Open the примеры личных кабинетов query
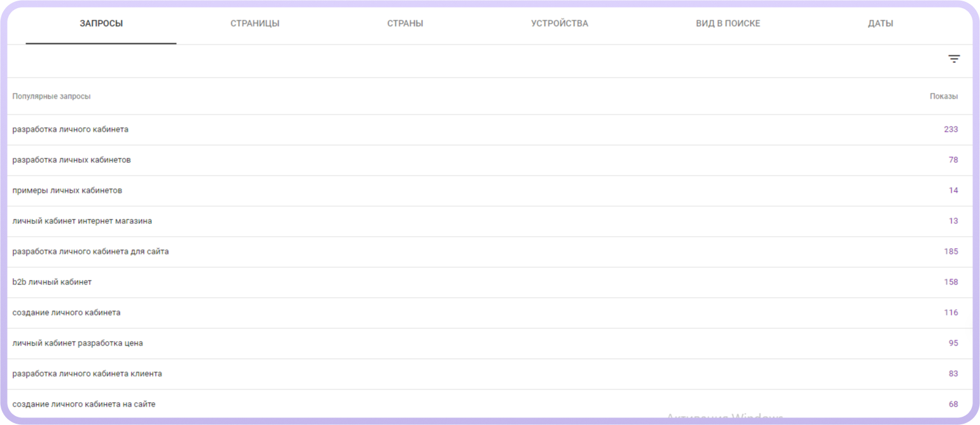 point(67,190)
